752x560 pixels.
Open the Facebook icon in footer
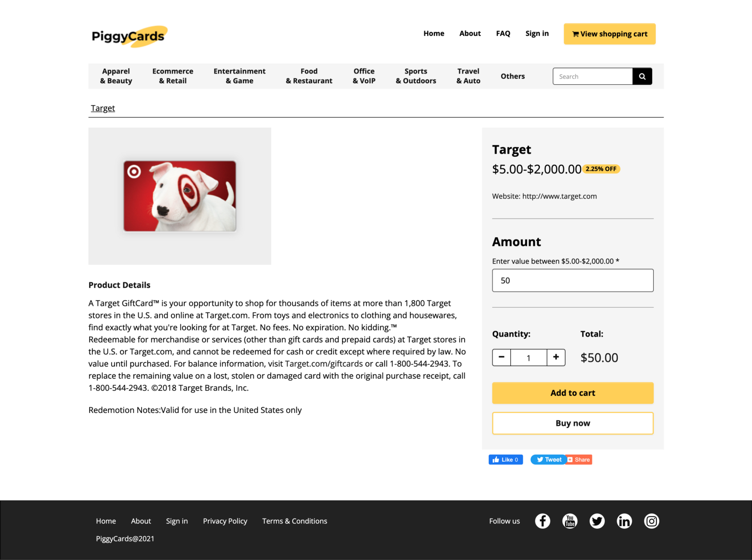(543, 521)
